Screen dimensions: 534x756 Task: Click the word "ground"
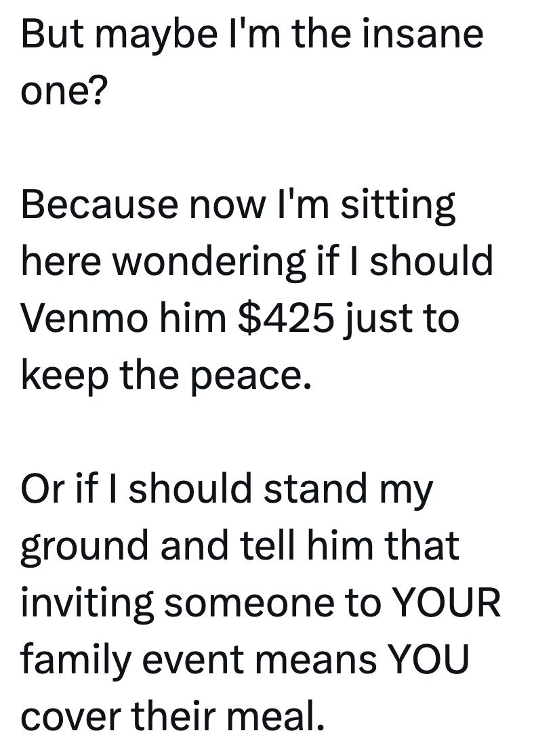(x=82, y=547)
